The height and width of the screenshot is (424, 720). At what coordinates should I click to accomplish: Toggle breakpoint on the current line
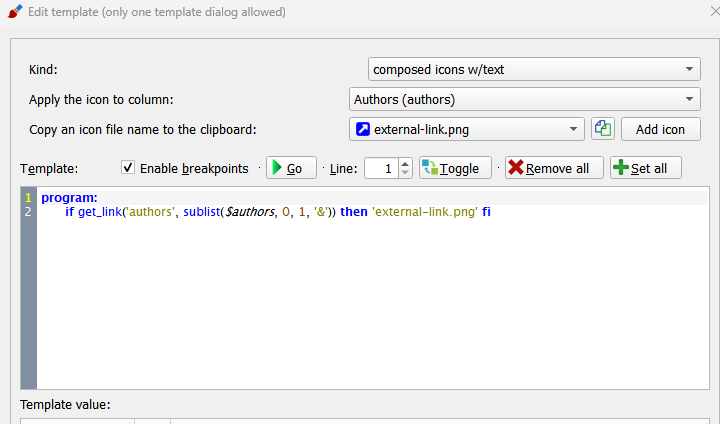click(455, 168)
